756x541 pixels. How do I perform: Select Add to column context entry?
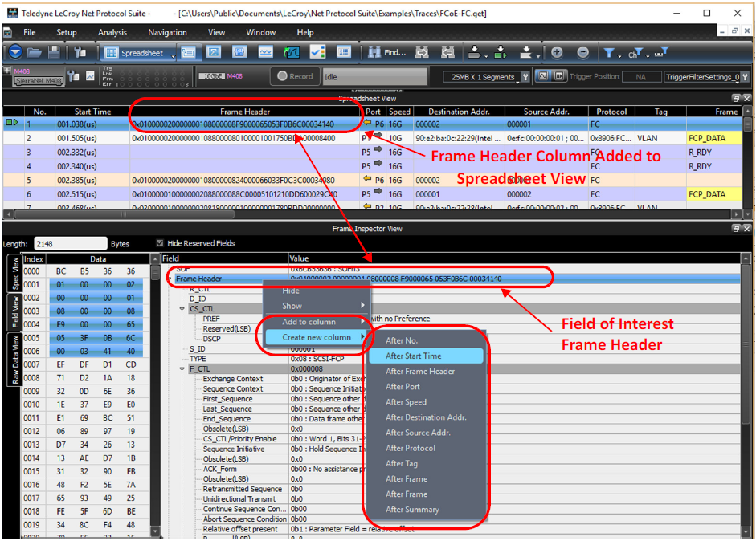317,322
